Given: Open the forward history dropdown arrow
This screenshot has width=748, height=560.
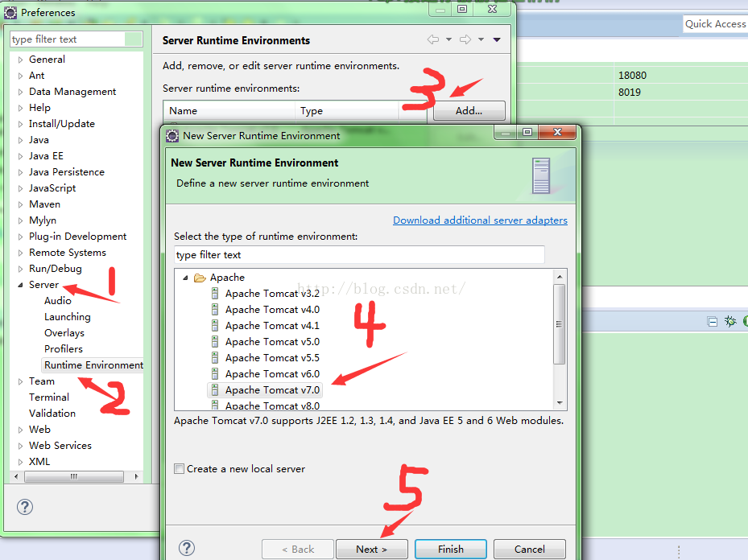Looking at the screenshot, I should 481,39.
